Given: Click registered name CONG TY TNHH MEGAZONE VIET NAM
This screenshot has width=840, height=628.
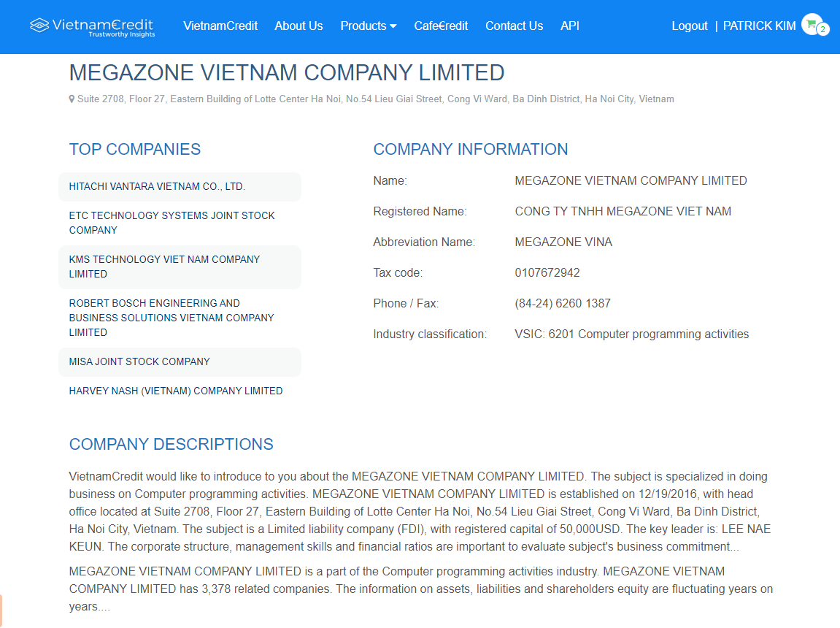Looking at the screenshot, I should 623,212.
